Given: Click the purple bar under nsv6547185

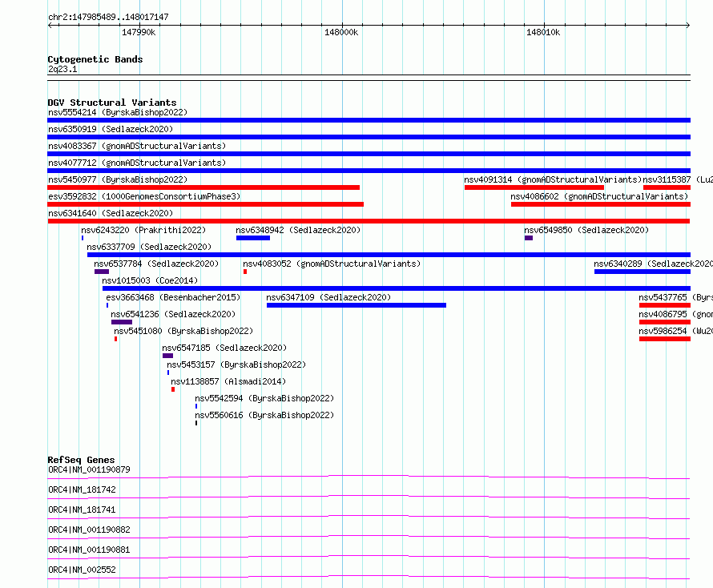Looking at the screenshot, I should click(x=167, y=356).
